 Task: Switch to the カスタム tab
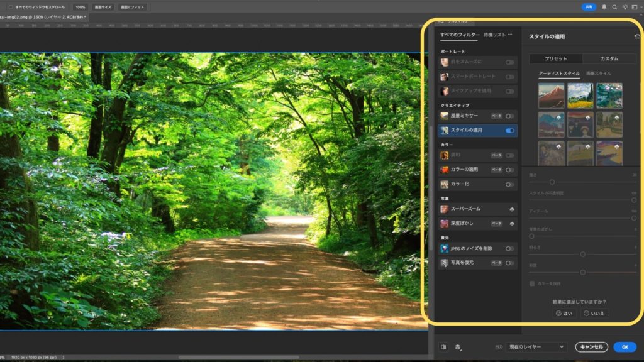pyautogui.click(x=609, y=58)
